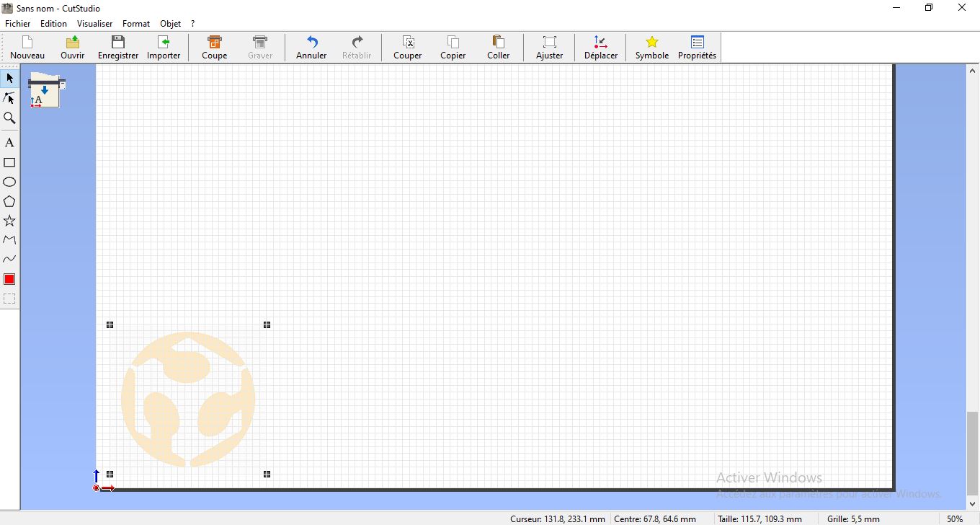Select the rectangle drawing tool
This screenshot has width=980, height=525.
point(9,162)
